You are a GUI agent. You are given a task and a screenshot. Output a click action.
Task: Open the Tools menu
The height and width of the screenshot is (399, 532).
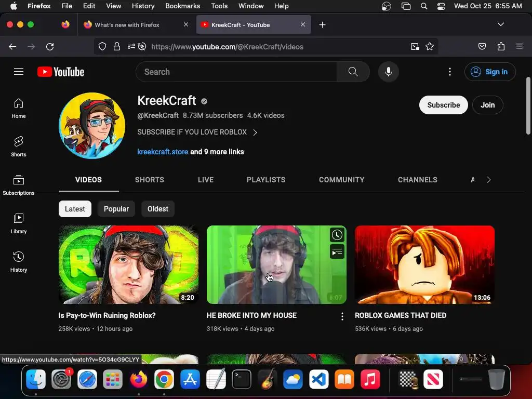click(x=219, y=6)
